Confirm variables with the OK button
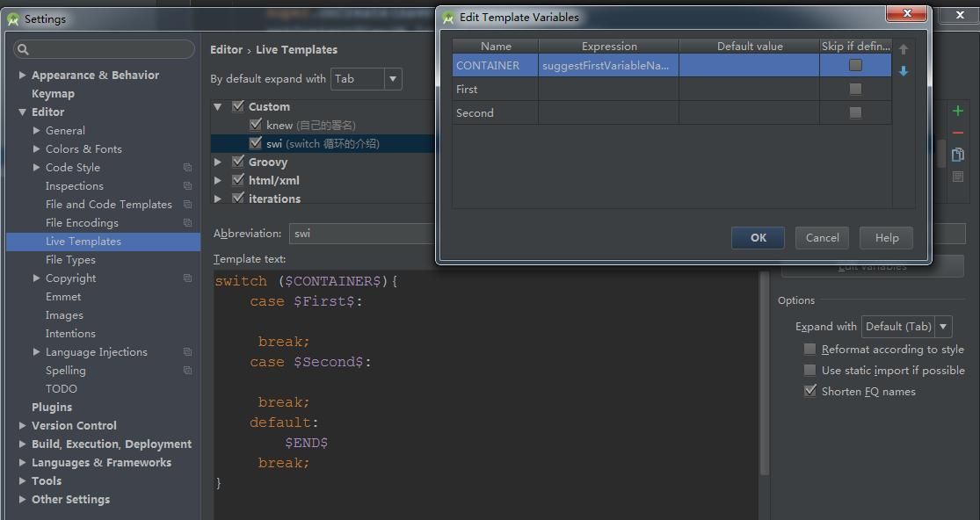The width and height of the screenshot is (980, 520). 757,237
